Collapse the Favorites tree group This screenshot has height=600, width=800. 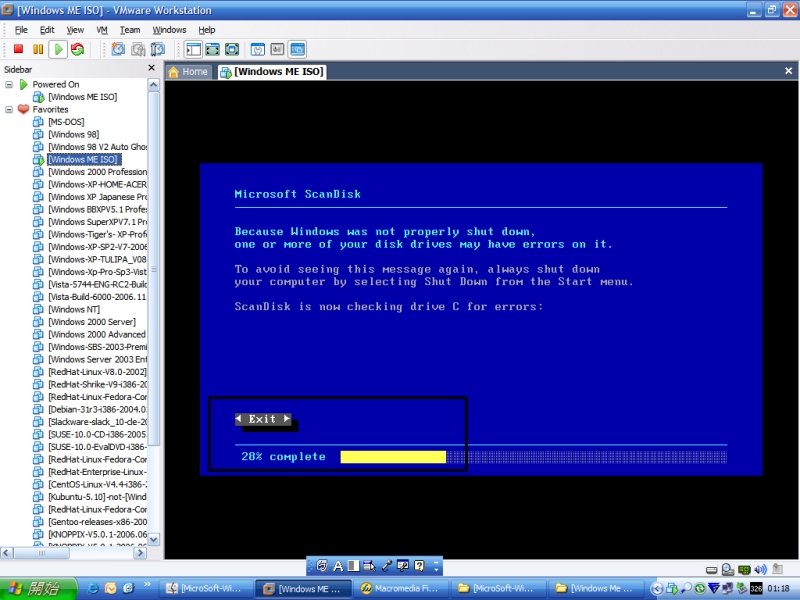click(x=9, y=110)
